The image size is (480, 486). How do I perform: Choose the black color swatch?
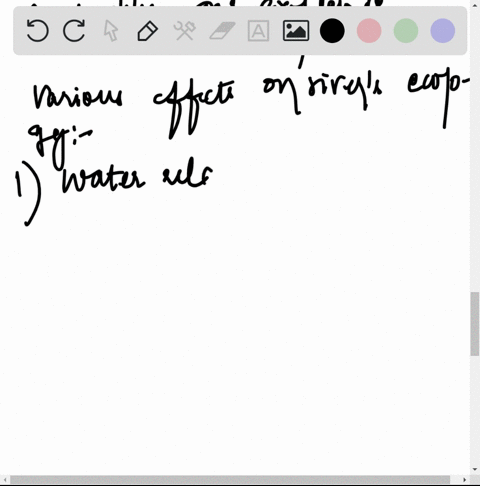tap(332, 31)
